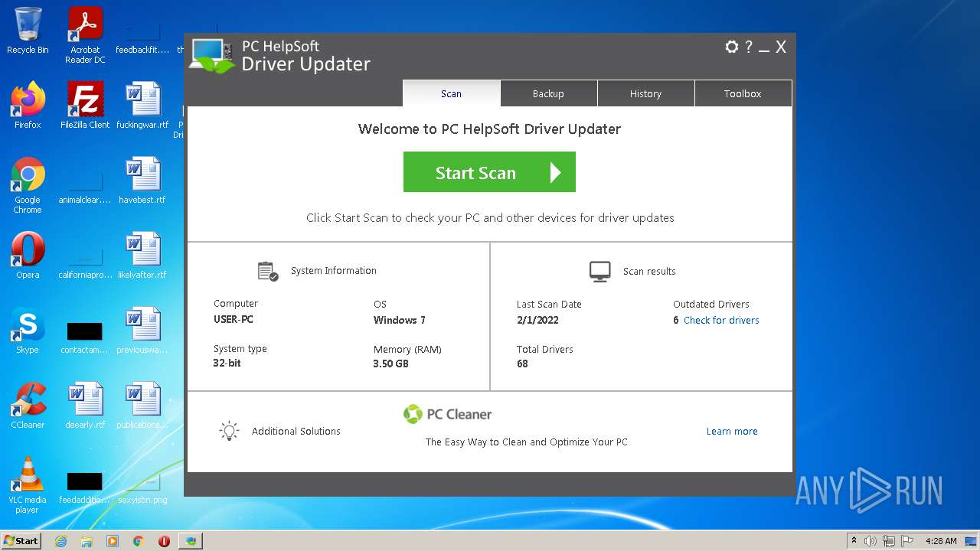Viewport: 980px width, 551px height.
Task: Click the Learn more link
Action: pos(732,432)
